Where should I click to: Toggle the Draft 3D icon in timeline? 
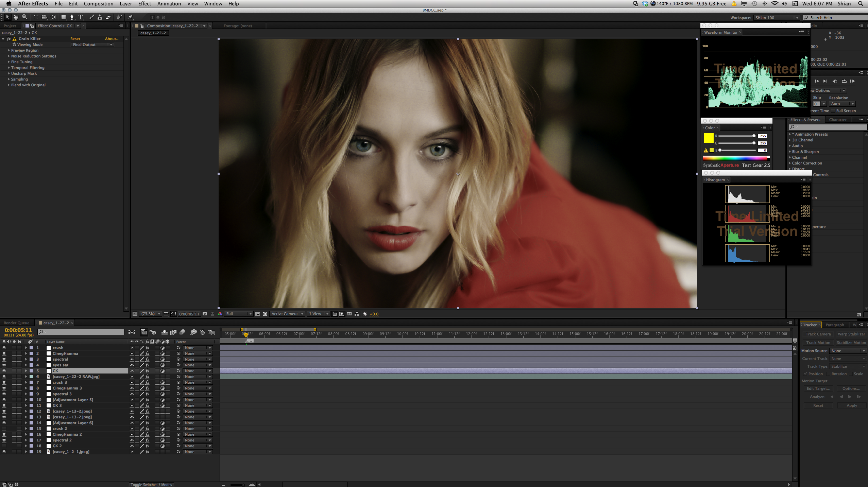point(153,332)
